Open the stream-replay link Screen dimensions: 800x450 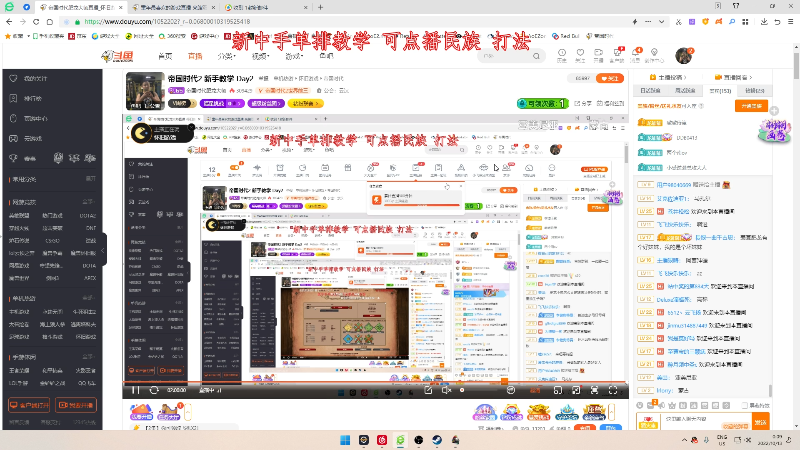(x=733, y=77)
